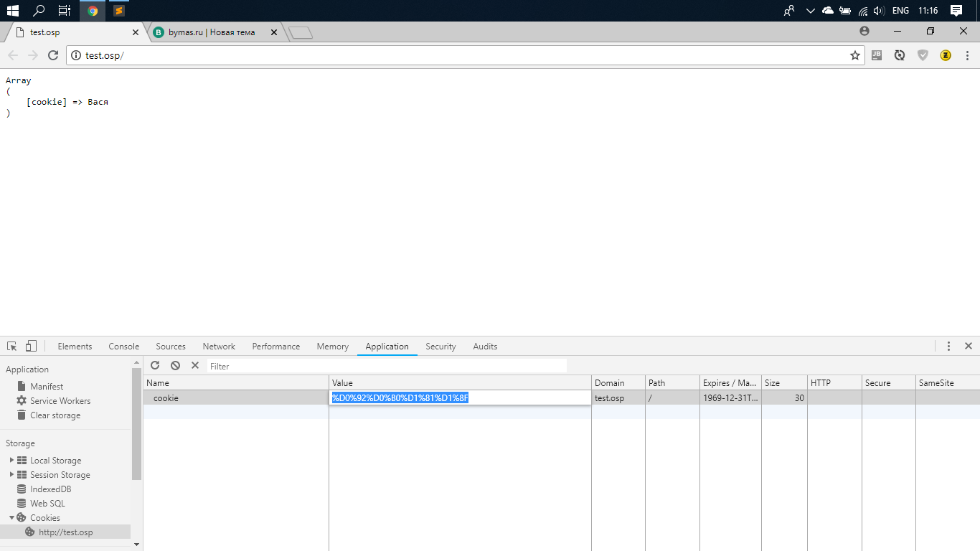Screen dimensions: 980x551
Task: Open Windows Start menu
Action: (x=12, y=11)
